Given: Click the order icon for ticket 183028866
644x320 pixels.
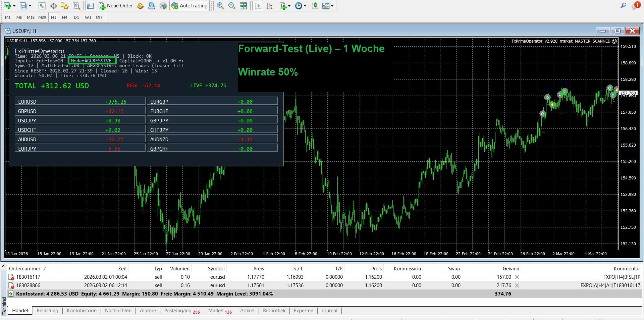Looking at the screenshot, I should point(11,285).
